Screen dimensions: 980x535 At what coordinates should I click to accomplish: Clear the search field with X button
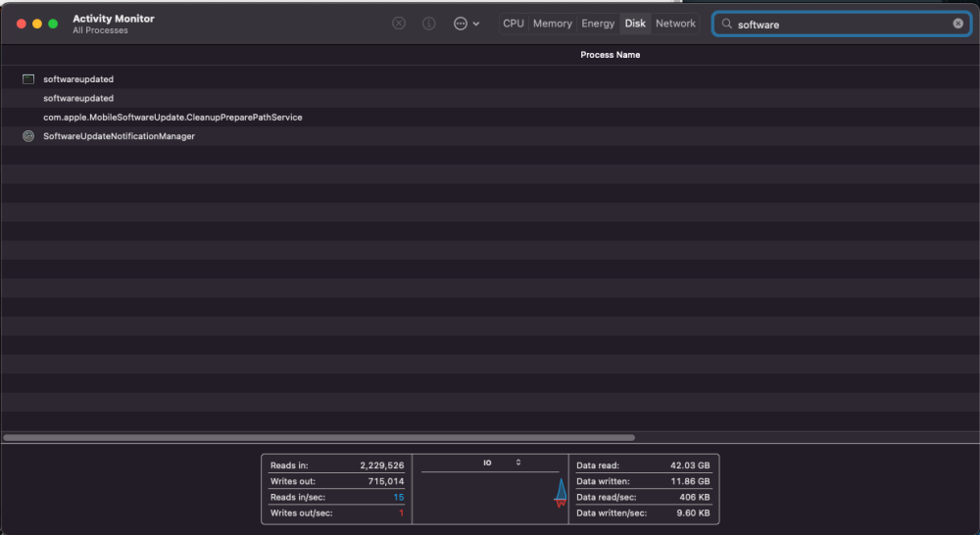[958, 24]
